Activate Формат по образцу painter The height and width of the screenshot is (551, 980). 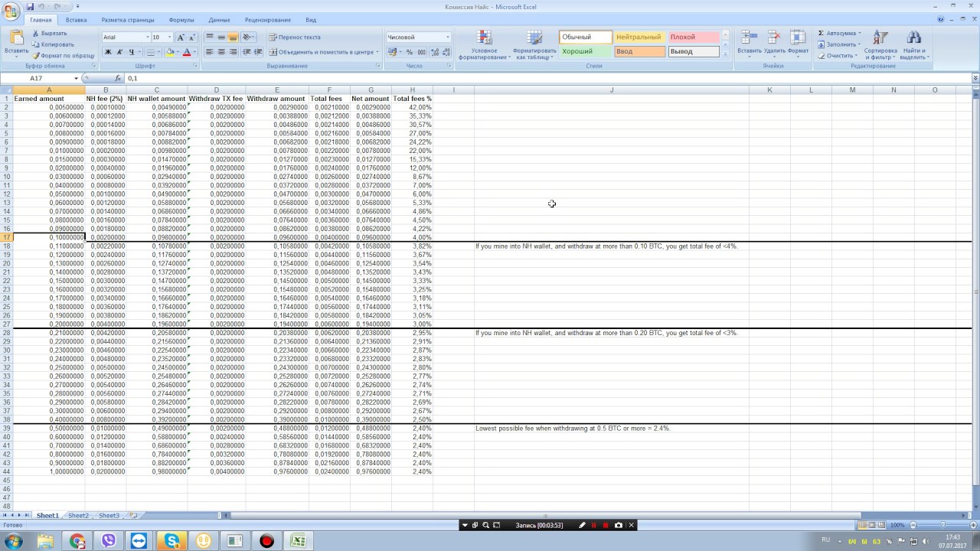(x=64, y=56)
